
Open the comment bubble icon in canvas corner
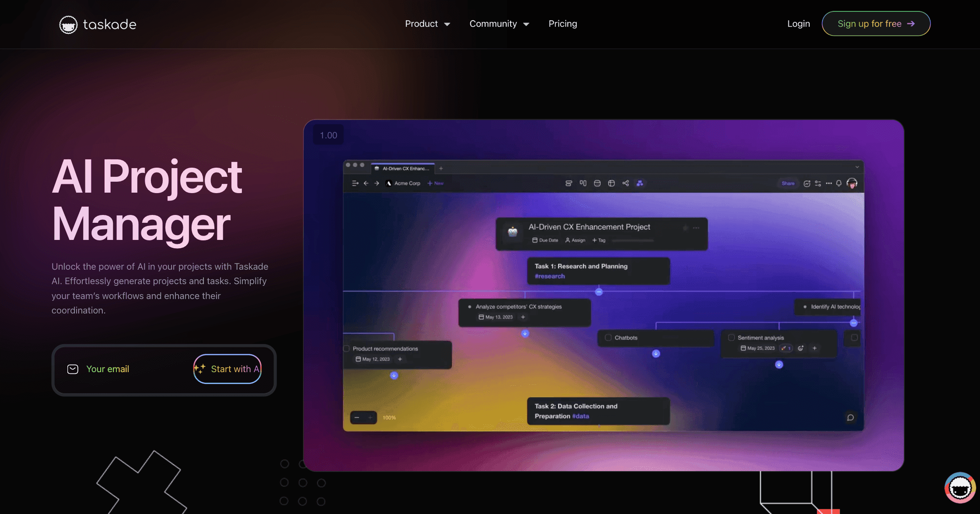[x=850, y=418]
